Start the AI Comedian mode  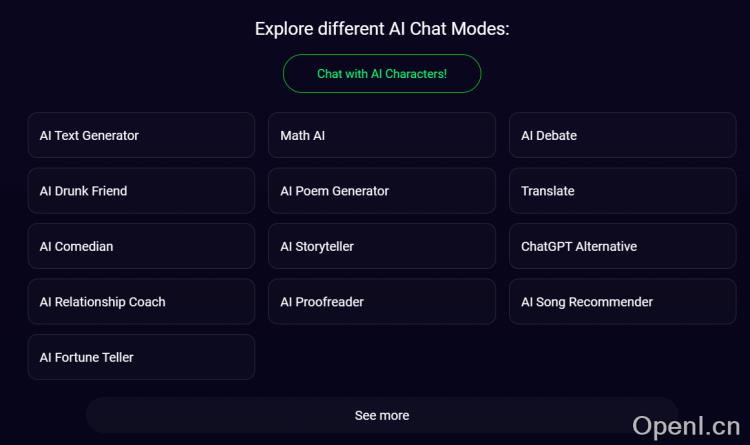[x=141, y=246]
